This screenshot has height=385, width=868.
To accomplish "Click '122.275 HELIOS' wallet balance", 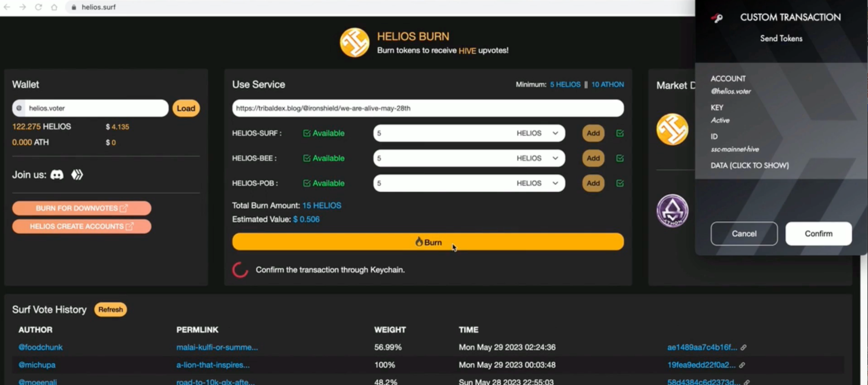I will point(42,127).
